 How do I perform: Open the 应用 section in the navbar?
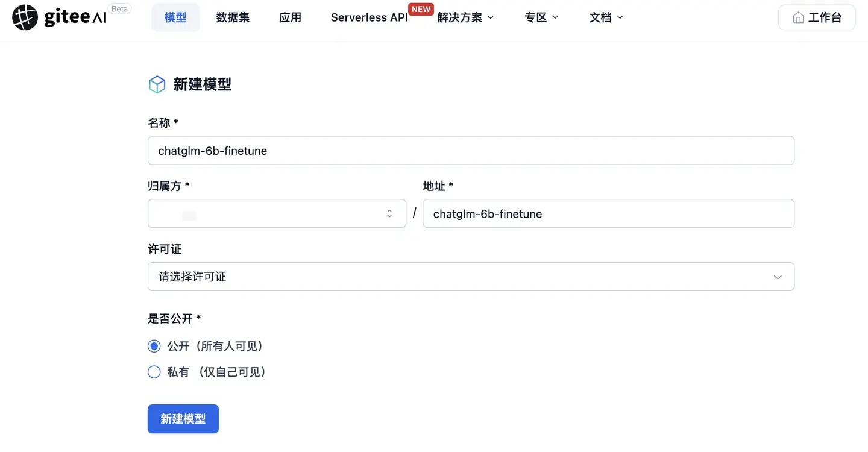click(290, 17)
